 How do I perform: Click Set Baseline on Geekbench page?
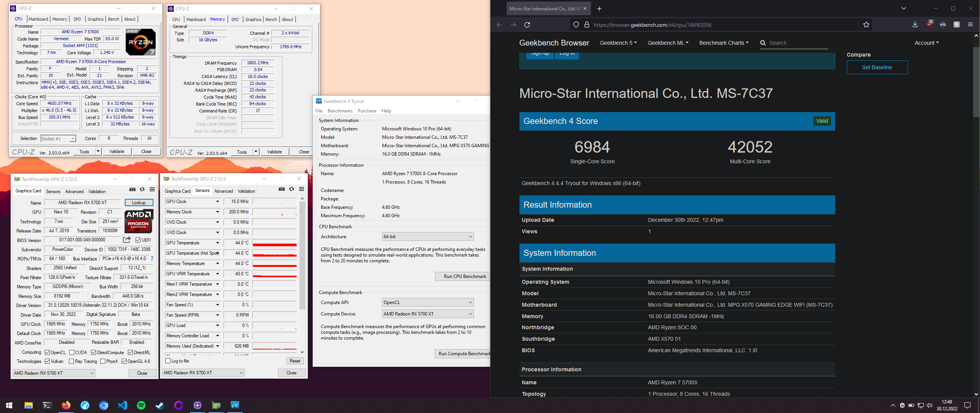pos(877,67)
